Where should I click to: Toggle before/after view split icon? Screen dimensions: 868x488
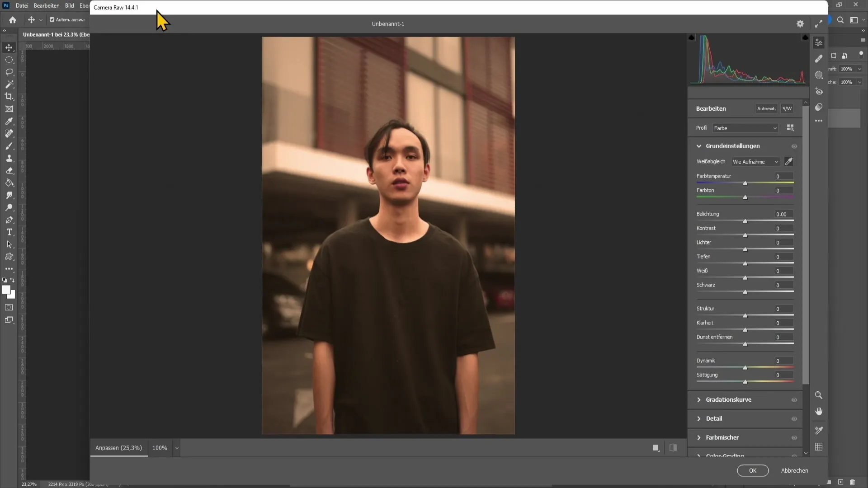tap(673, 448)
